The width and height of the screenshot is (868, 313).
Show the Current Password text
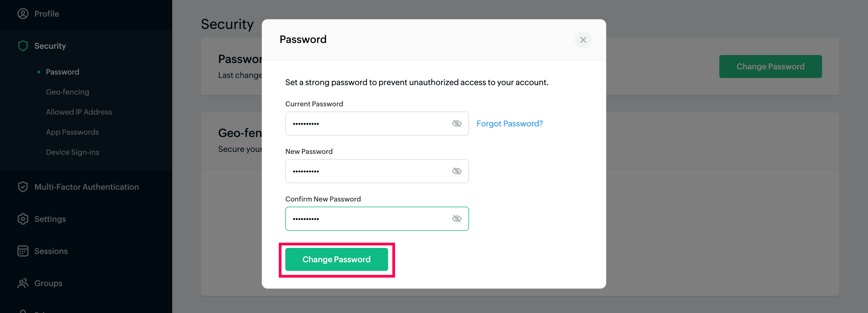click(457, 124)
